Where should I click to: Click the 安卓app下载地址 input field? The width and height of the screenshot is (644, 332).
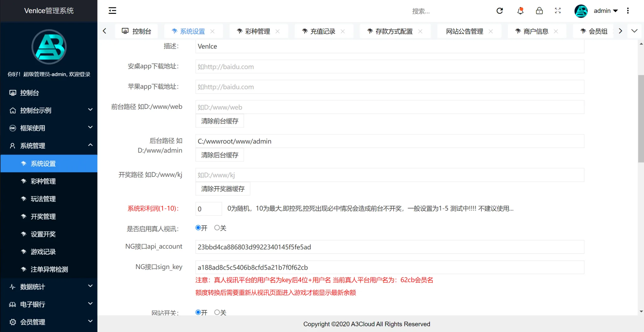click(x=390, y=67)
